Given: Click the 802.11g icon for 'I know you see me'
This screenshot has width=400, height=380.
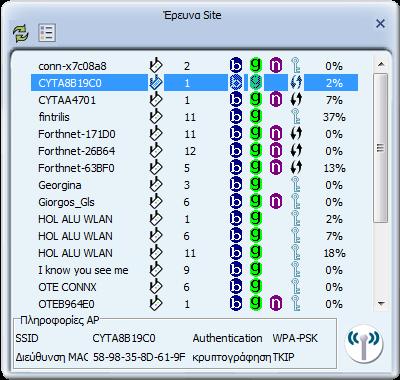Looking at the screenshot, I should pyautogui.click(x=256, y=269).
